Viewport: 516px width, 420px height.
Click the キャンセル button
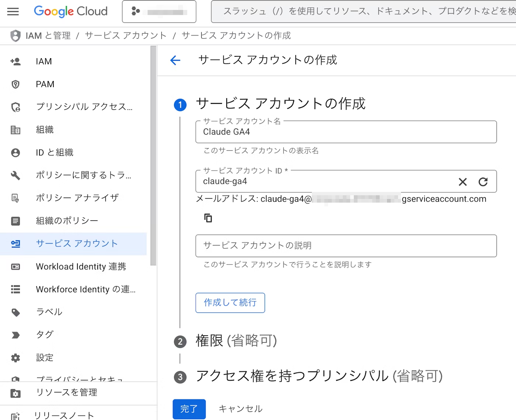point(240,409)
